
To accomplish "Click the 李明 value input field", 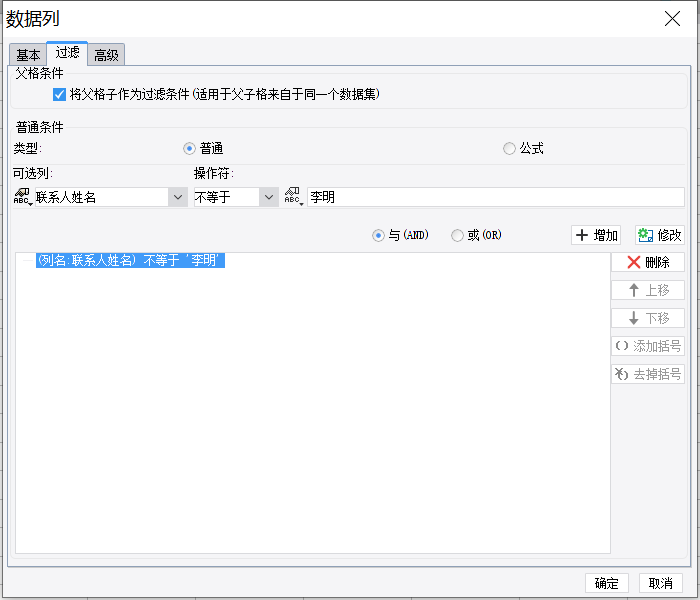I will 496,197.
